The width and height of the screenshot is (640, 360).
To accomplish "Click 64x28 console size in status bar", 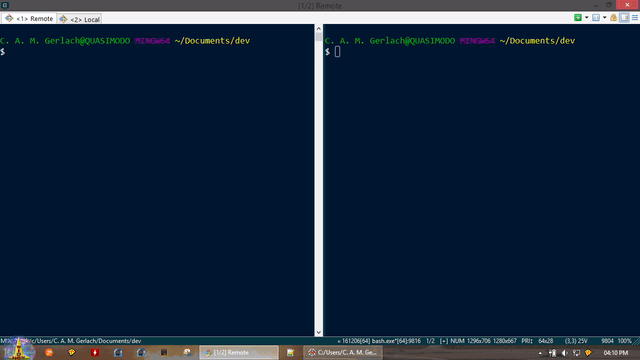I will 546,341.
